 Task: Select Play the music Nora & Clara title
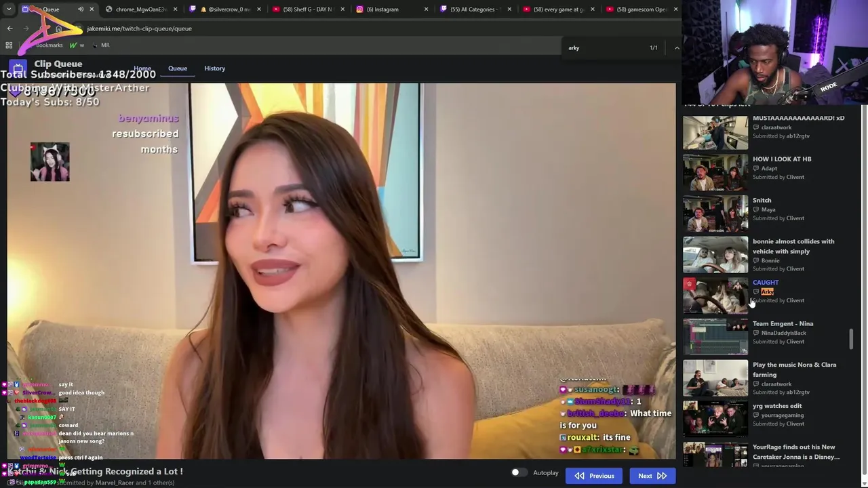[794, 369]
